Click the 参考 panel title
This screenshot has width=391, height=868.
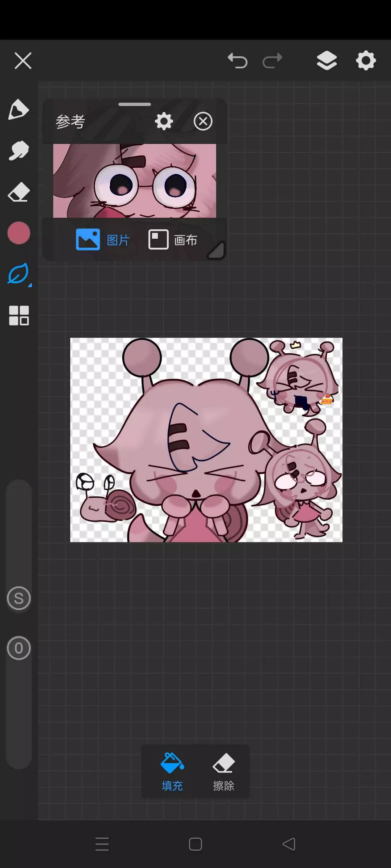click(71, 122)
